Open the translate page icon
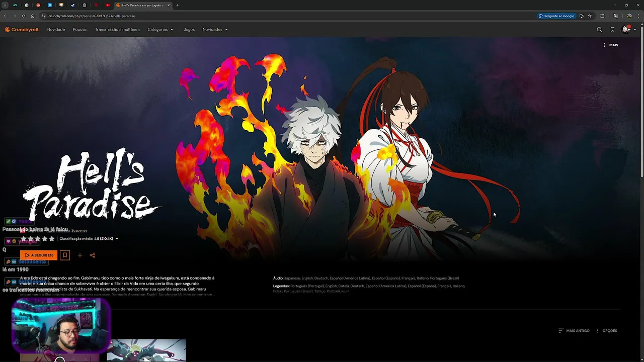 615,16
